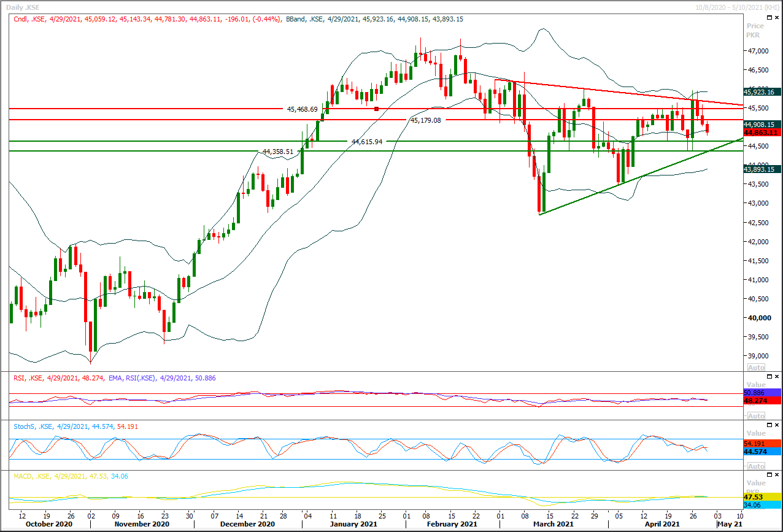The width and height of the screenshot is (783, 532).
Task: Click the Auto scale button on price axis
Action: pos(755,366)
